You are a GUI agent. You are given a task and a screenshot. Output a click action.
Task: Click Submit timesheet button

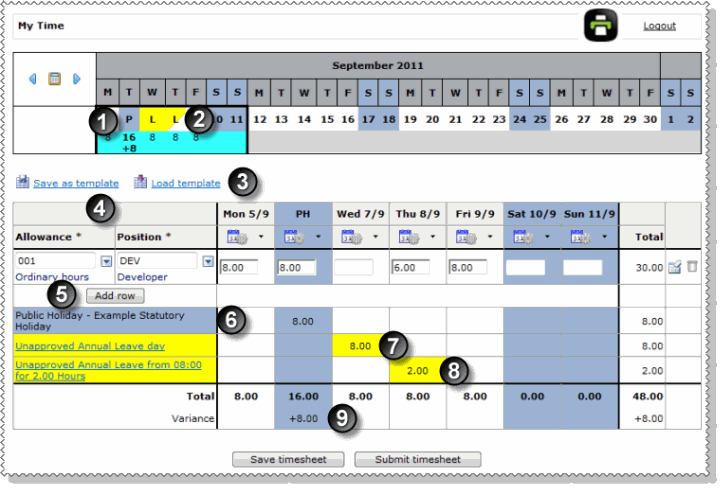pyautogui.click(x=418, y=460)
